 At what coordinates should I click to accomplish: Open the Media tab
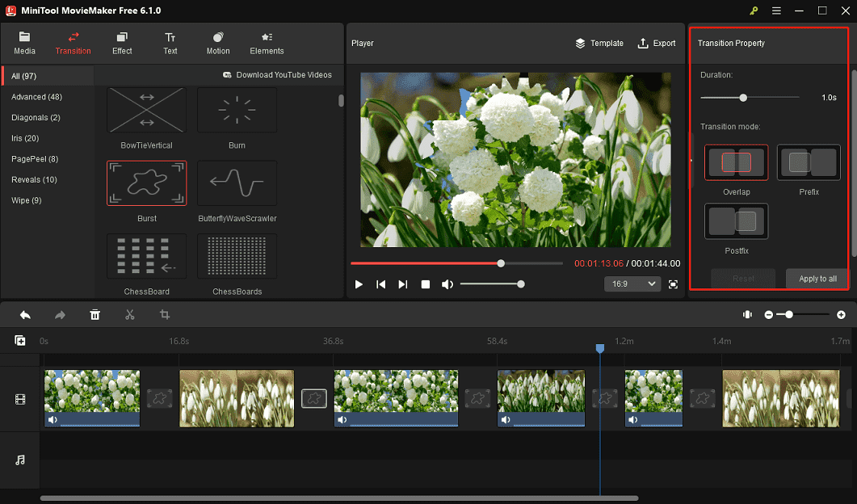(x=24, y=43)
